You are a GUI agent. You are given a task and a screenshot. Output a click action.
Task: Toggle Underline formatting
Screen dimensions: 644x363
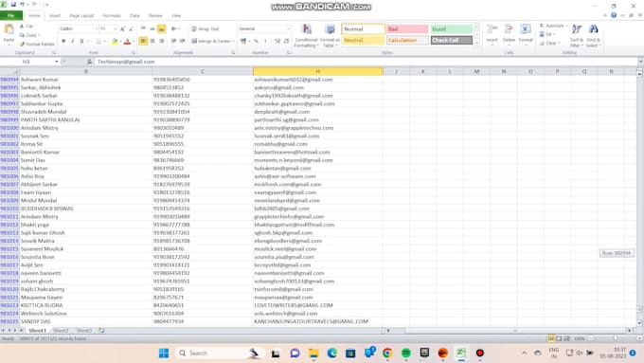pos(81,41)
